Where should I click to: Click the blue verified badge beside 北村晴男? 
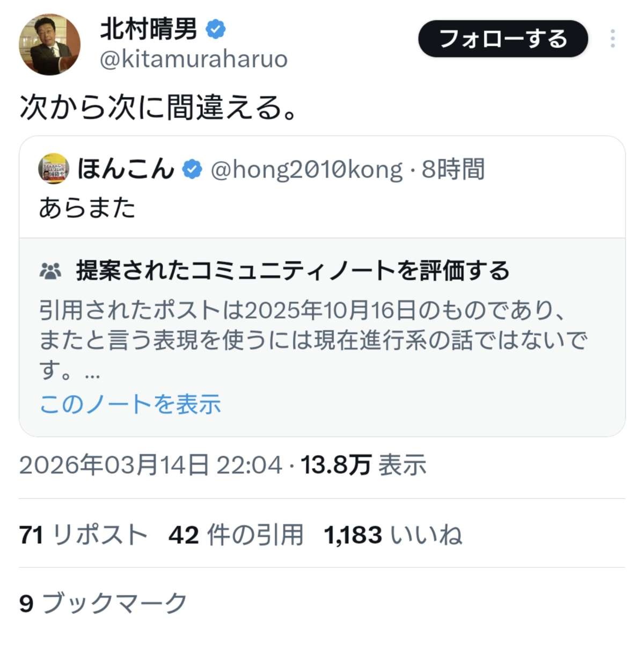click(215, 29)
